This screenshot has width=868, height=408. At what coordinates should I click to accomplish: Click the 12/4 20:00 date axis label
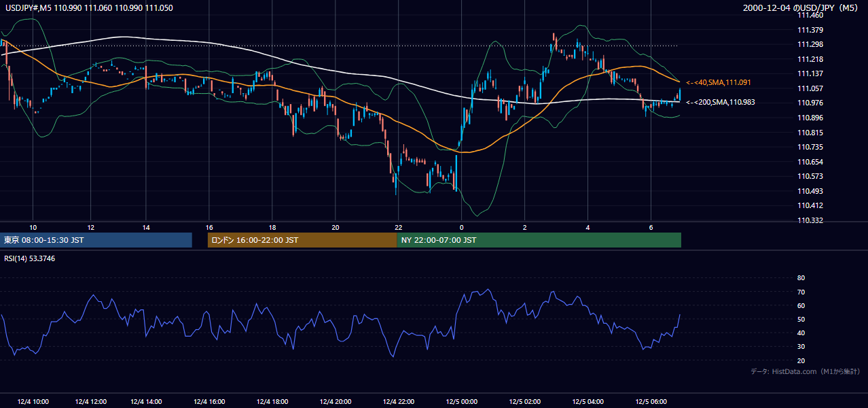336,402
